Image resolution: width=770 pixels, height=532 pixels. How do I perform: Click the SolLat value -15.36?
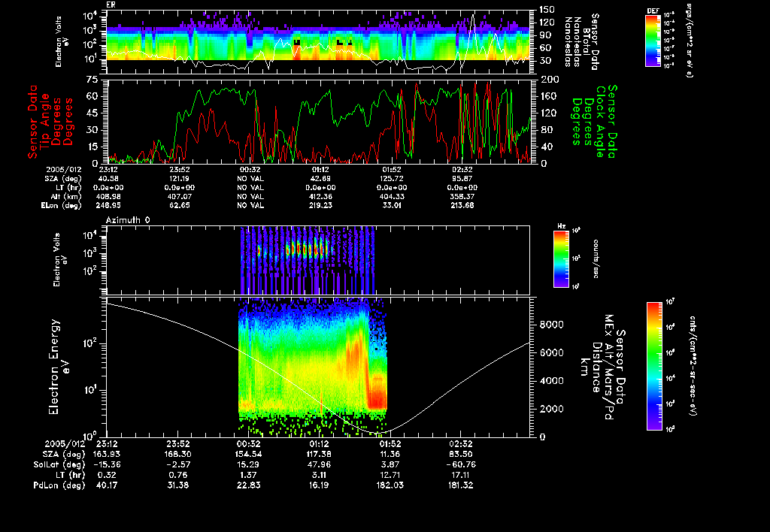pos(105,464)
